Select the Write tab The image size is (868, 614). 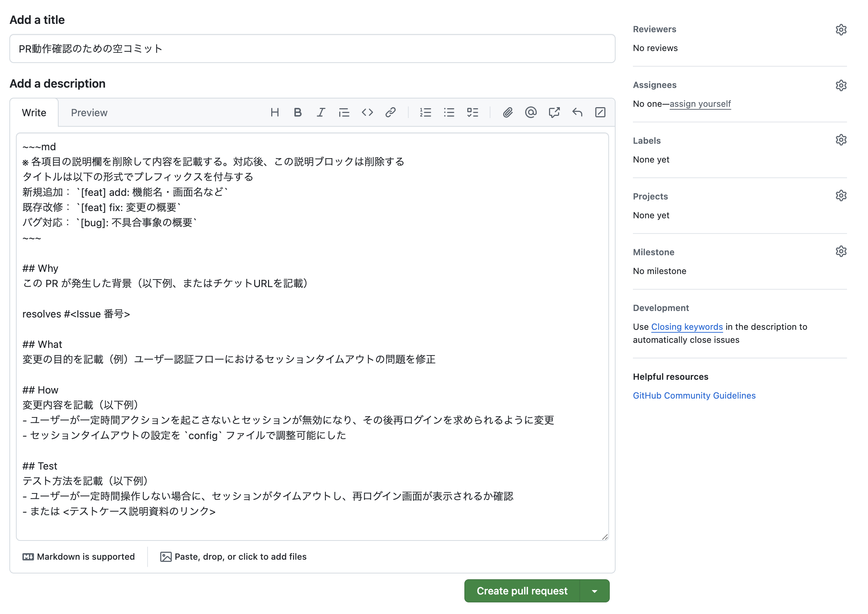tap(34, 112)
